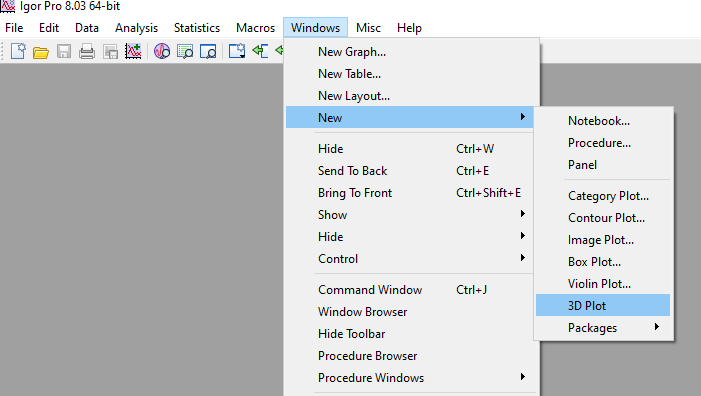Open the Help menu
701x396 pixels.
(x=409, y=28)
